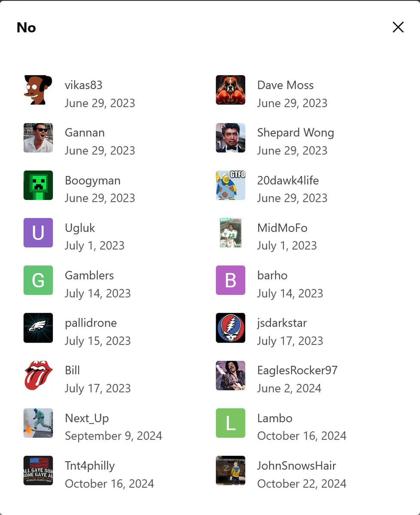Click Gannan's sunglasses man avatar

click(x=38, y=138)
